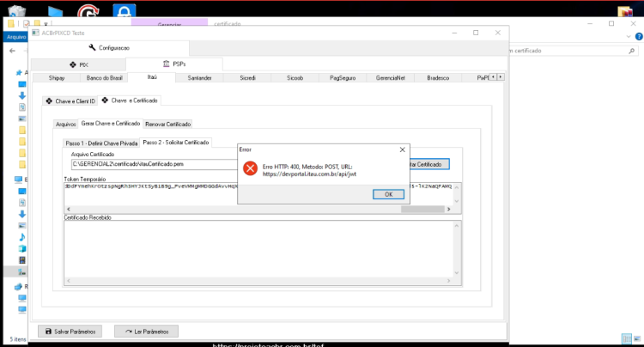Select the Itaú tab
Screen dimensions: 644x347
152,77
